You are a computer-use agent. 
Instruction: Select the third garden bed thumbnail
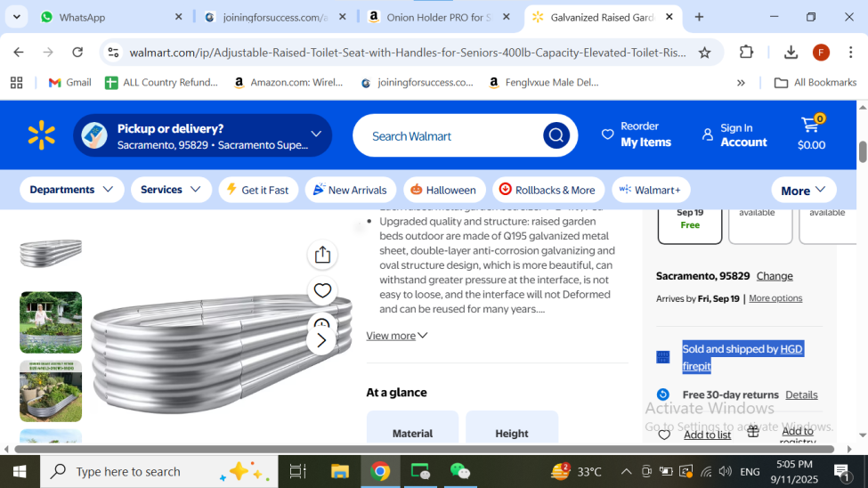(x=51, y=392)
